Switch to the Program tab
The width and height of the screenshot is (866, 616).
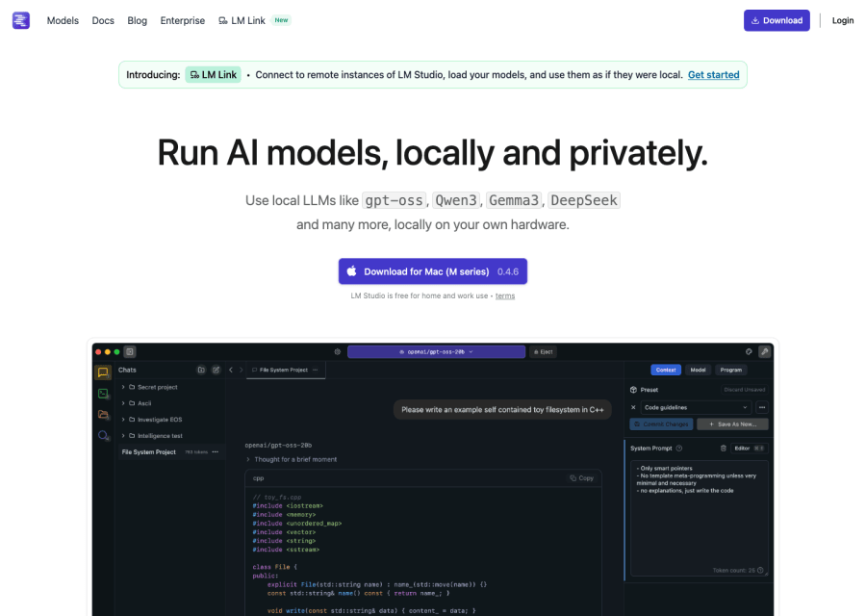(730, 370)
